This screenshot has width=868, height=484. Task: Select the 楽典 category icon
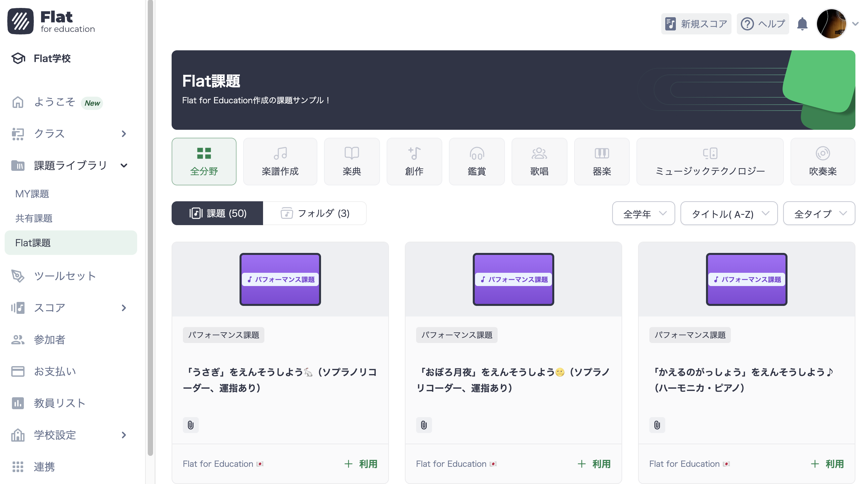point(352,154)
